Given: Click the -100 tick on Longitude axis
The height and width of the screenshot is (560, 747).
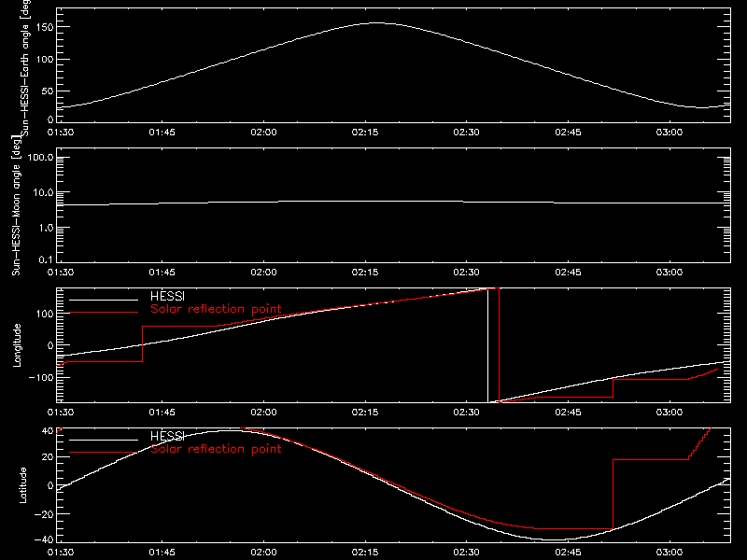Looking at the screenshot, I should click(41, 377).
